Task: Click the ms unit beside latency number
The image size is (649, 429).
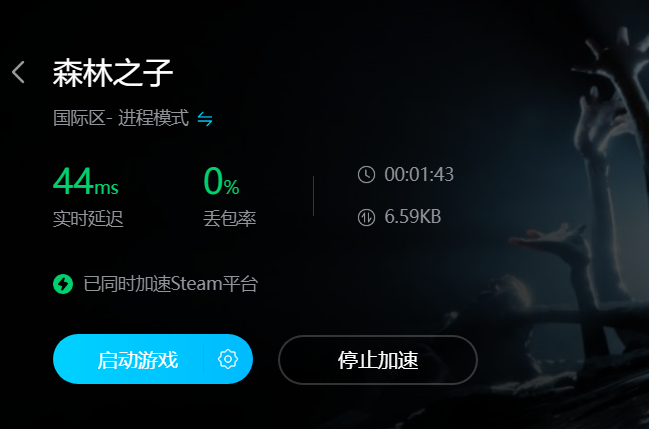Action: [106, 188]
